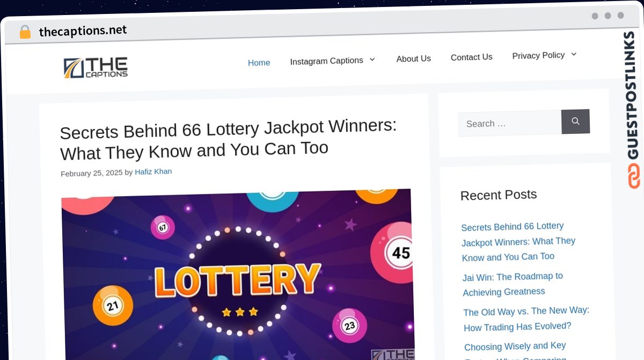This screenshot has width=644, height=360.
Task: Click the Privacy Policy menu label
Action: click(538, 55)
